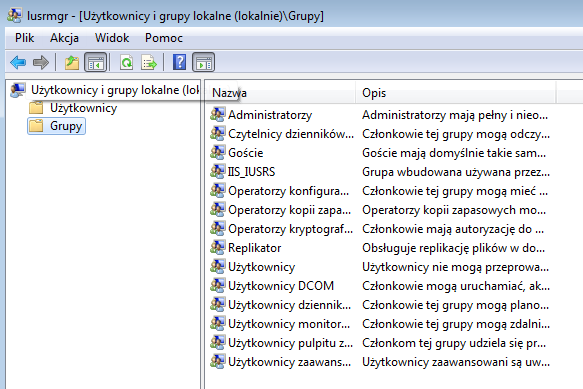Click description 'Administratorzy mają pełny i nieo...'
Viewport: 583px width, 389px height.
(x=455, y=115)
